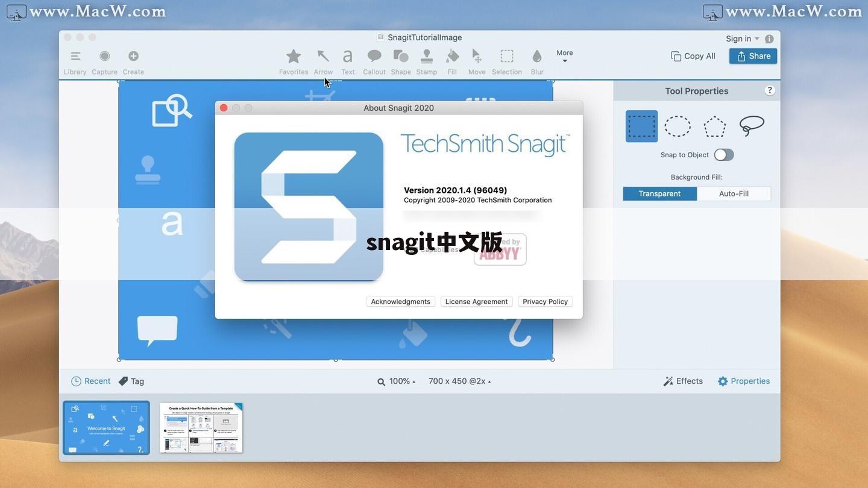868x488 pixels.
Task: Select the Text tool
Action: [348, 56]
